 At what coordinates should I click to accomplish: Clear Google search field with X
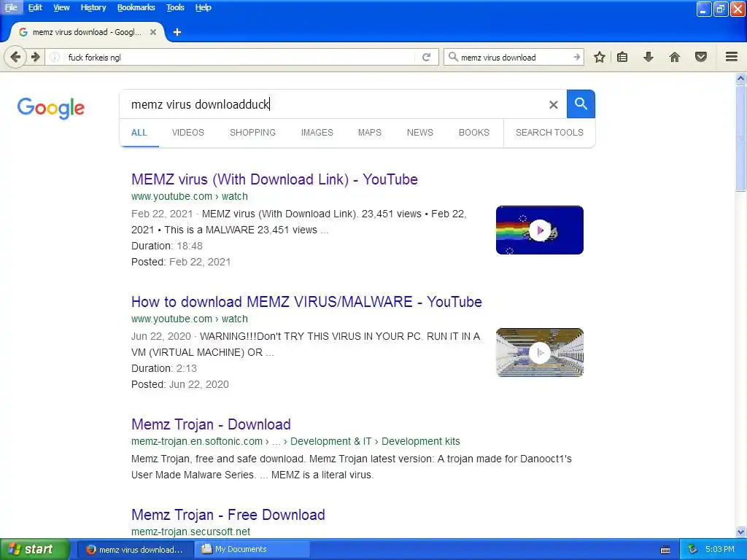click(553, 104)
